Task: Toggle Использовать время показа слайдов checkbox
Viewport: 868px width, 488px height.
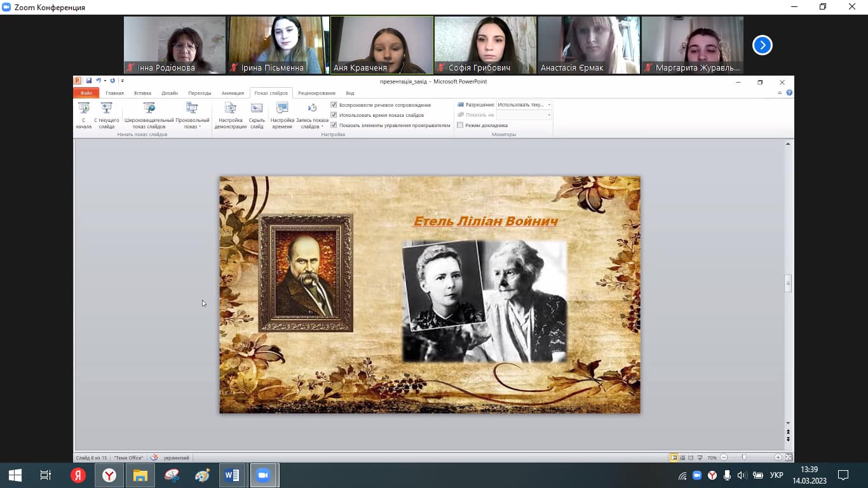Action: pyautogui.click(x=334, y=115)
